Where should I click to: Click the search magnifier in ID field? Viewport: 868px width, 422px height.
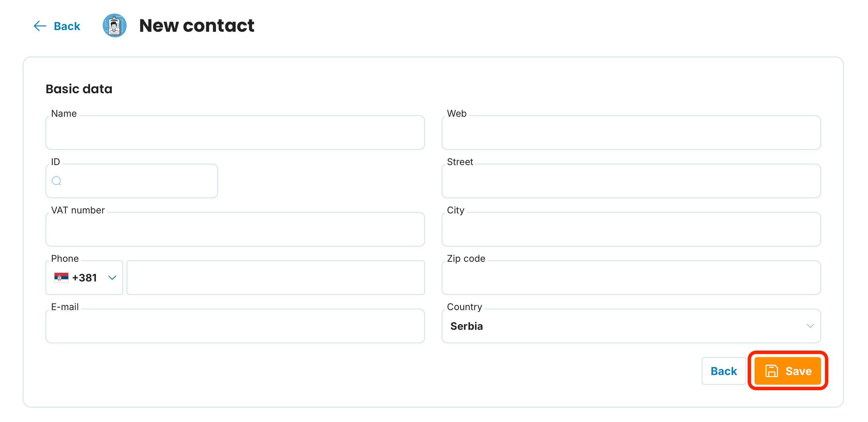tap(57, 181)
